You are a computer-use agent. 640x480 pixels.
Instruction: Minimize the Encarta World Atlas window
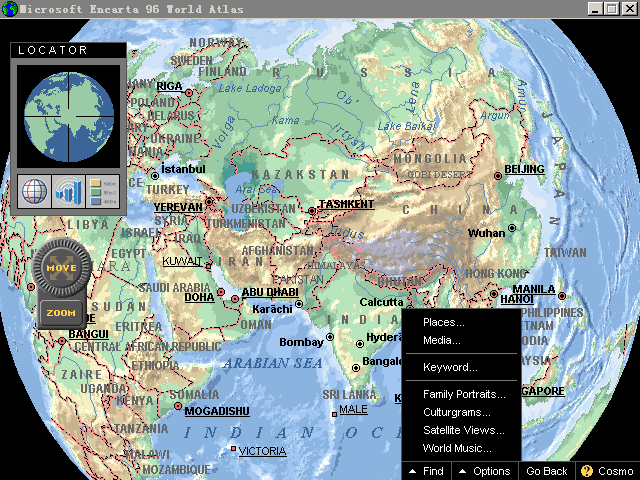click(594, 9)
